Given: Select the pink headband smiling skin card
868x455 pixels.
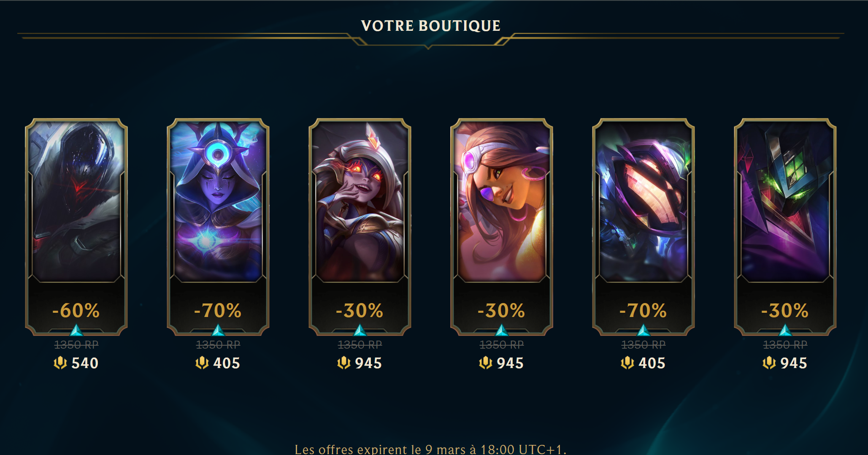Looking at the screenshot, I should coord(502,227).
